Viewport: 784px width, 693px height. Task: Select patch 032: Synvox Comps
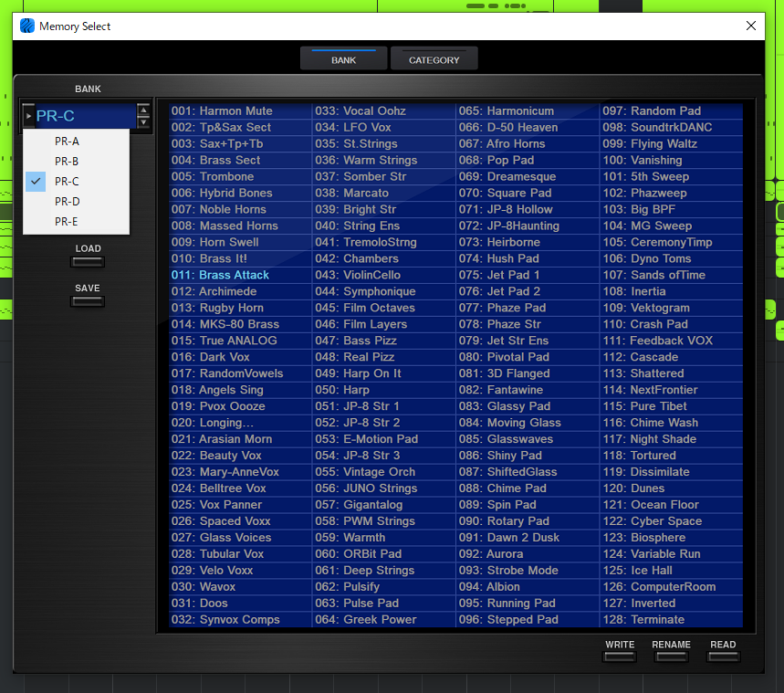[240, 619]
